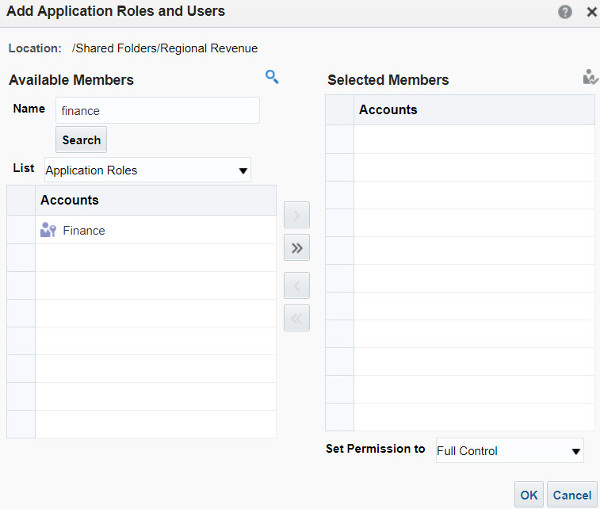Click the icon above Selected Members list
This screenshot has height=509, width=600.
pos(590,77)
